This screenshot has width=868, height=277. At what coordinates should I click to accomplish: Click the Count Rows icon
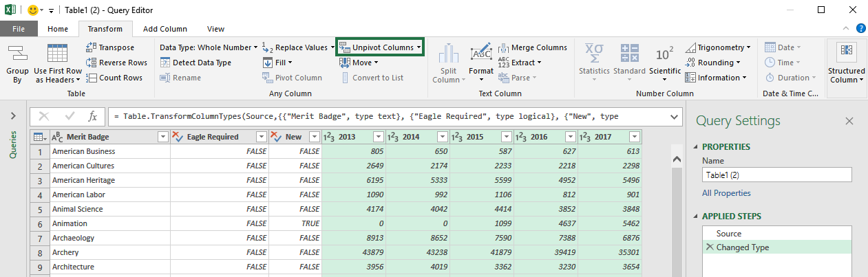pos(92,78)
